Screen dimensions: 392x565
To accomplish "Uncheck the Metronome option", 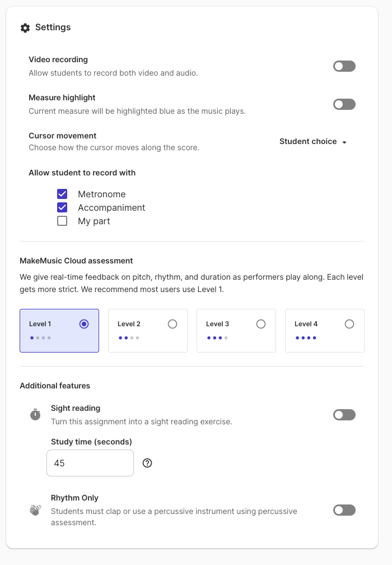I will [x=63, y=194].
